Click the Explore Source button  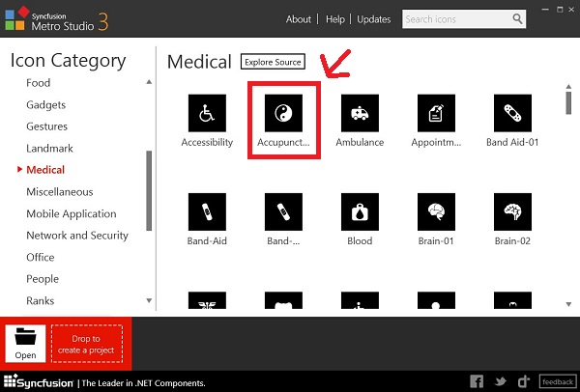pyautogui.click(x=273, y=62)
